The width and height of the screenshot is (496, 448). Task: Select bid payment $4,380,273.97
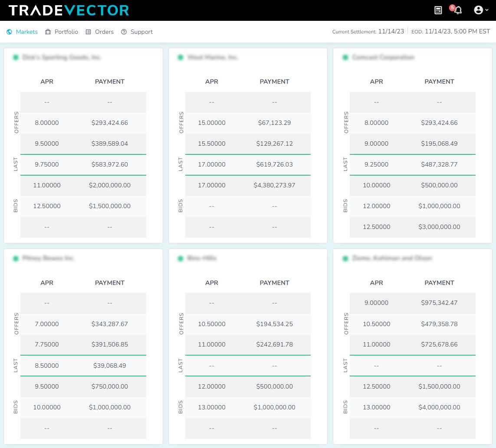tap(274, 185)
